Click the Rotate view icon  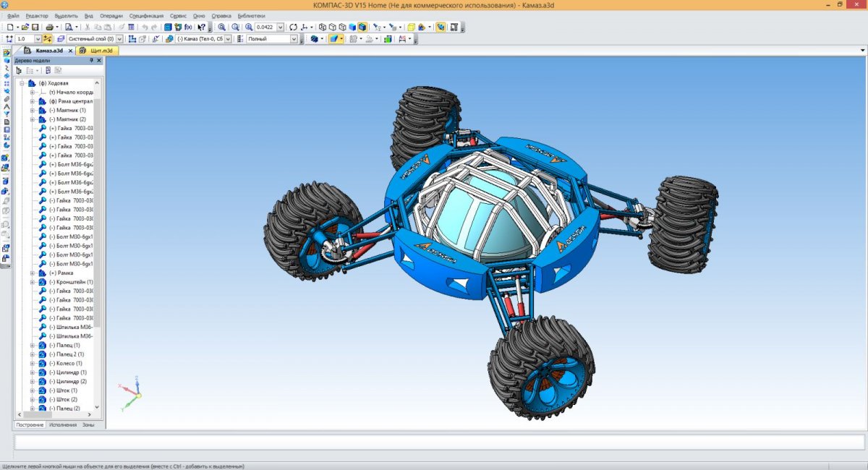click(293, 27)
